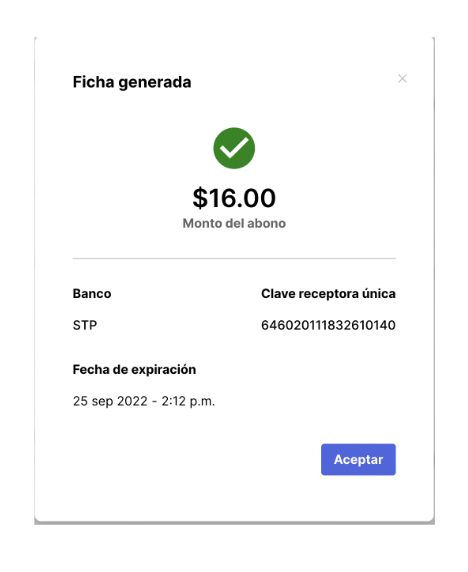The height and width of the screenshot is (572, 468).
Task: Click the green success checkmark icon
Action: coord(234,148)
